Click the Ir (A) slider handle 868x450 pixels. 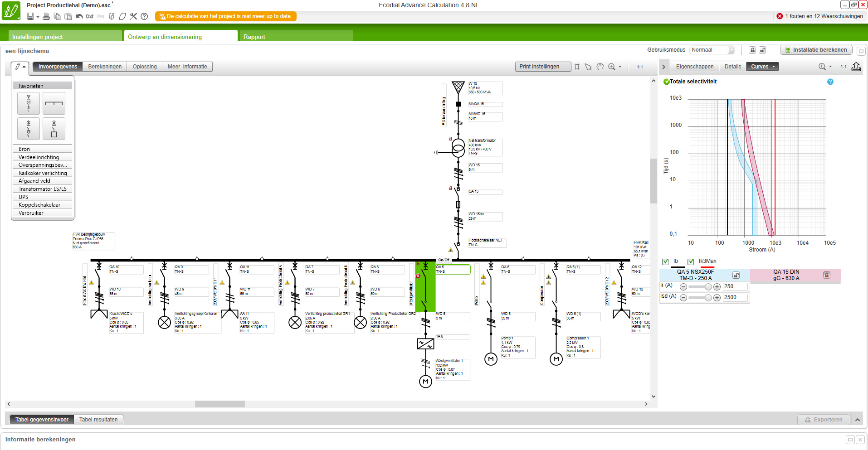[708, 287]
